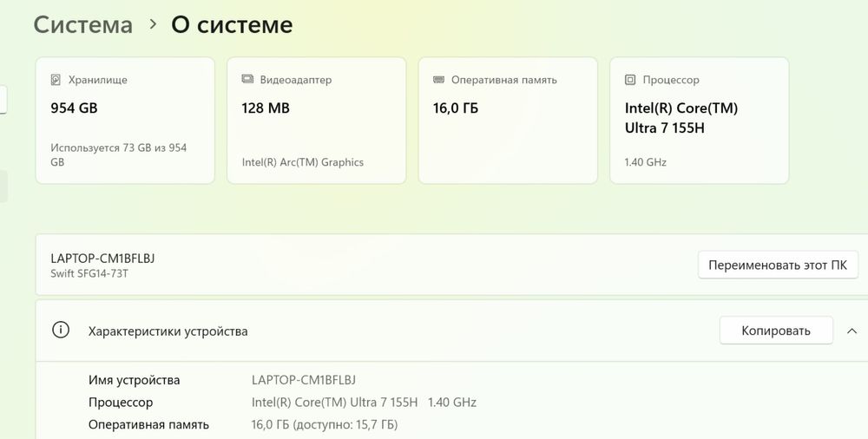Click the breadcrumb arrow after Система
Image resolution: width=868 pixels, height=439 pixels.
tap(153, 24)
